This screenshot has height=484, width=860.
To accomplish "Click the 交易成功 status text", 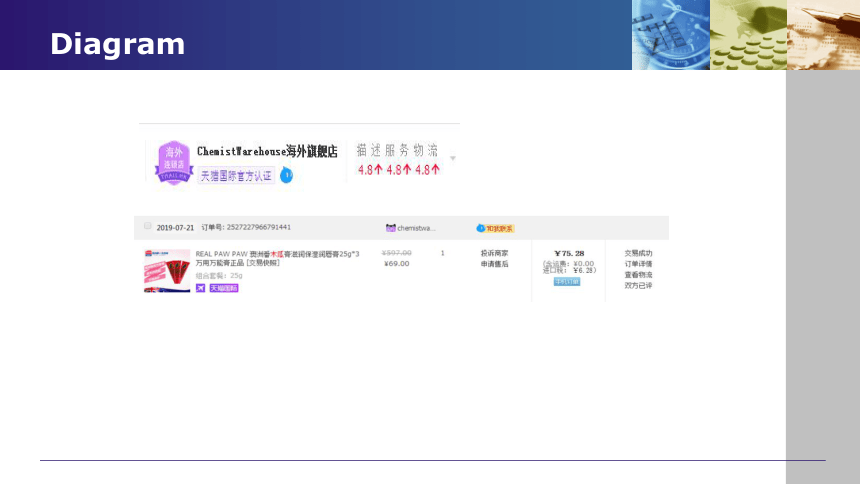I will 638,254.
